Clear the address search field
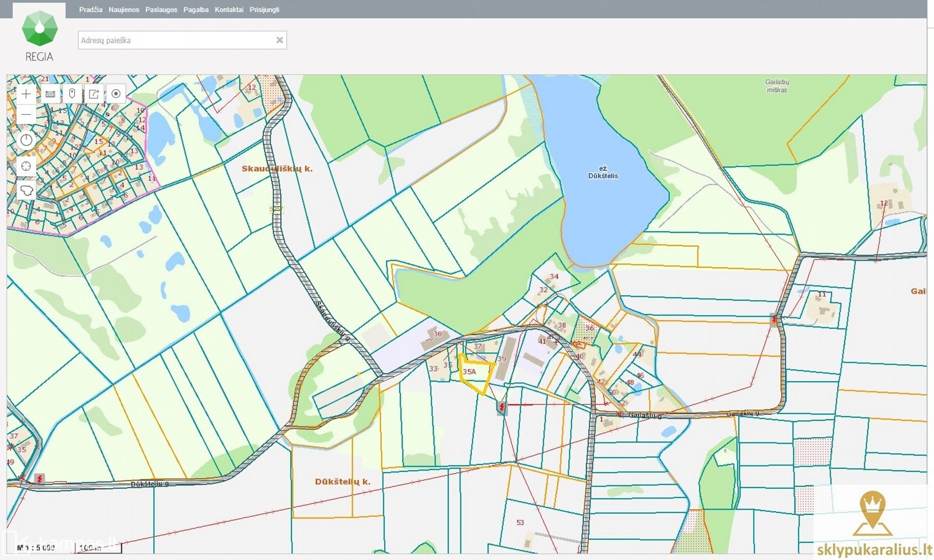This screenshot has height=560, width=934. point(279,40)
